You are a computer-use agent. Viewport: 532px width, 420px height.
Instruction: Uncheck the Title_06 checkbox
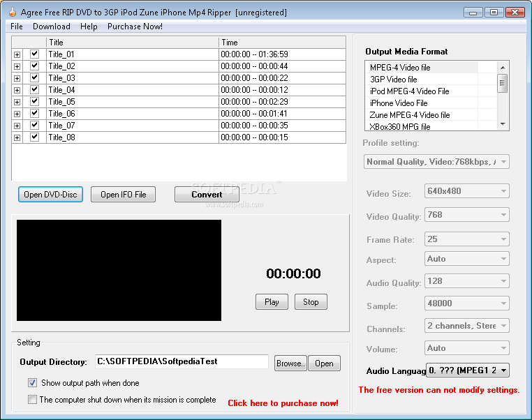pos(34,113)
